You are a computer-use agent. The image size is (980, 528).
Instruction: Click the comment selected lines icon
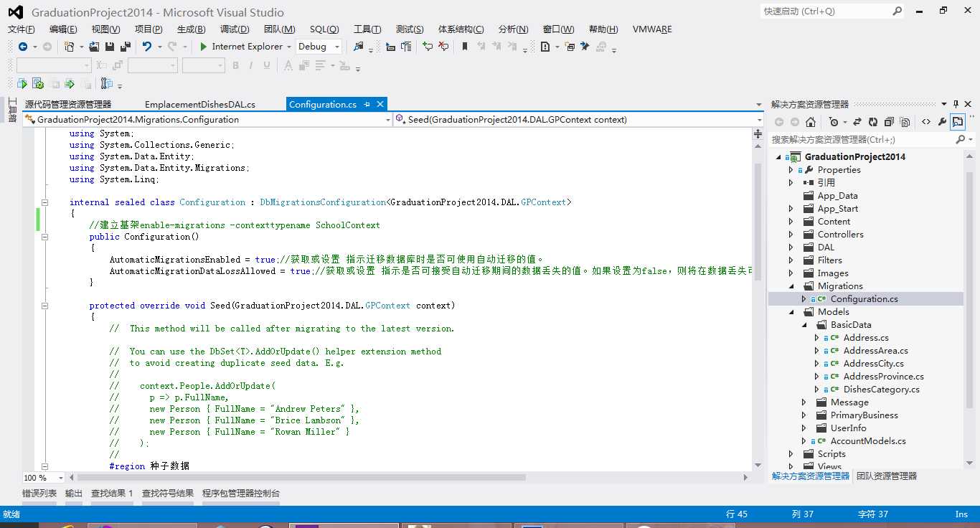428,47
